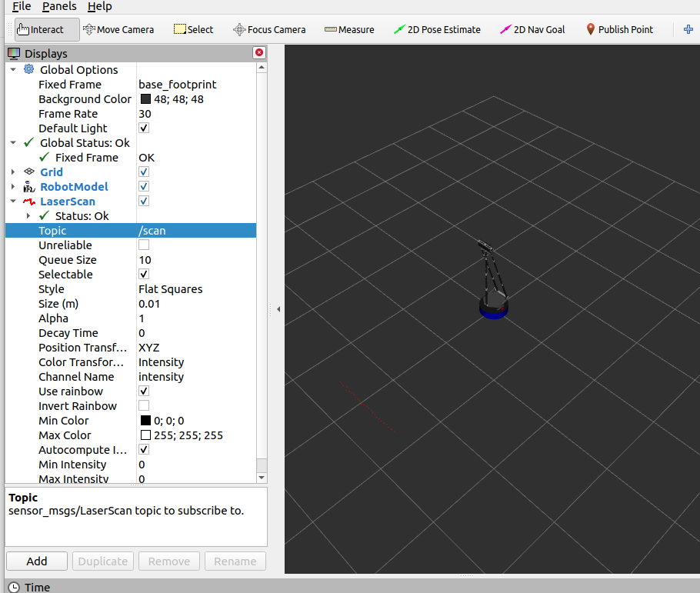
Task: Activate the 2D Nav Goal tool
Action: (532, 29)
